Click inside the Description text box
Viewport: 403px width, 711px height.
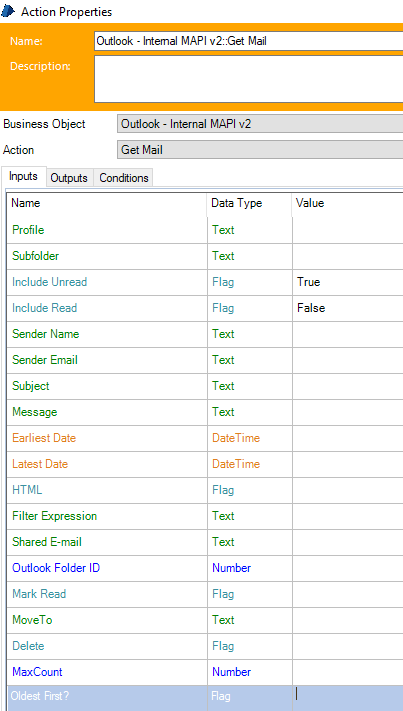coord(248,79)
